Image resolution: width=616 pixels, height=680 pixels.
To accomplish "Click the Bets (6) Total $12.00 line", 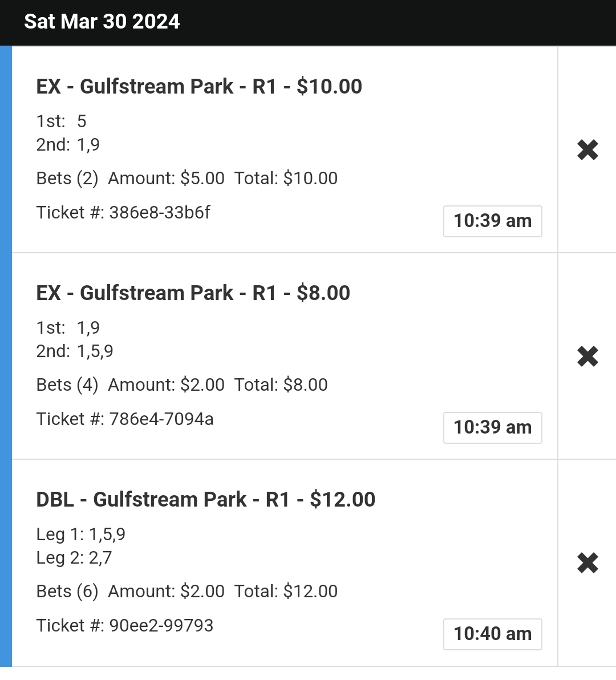I will point(187,591).
